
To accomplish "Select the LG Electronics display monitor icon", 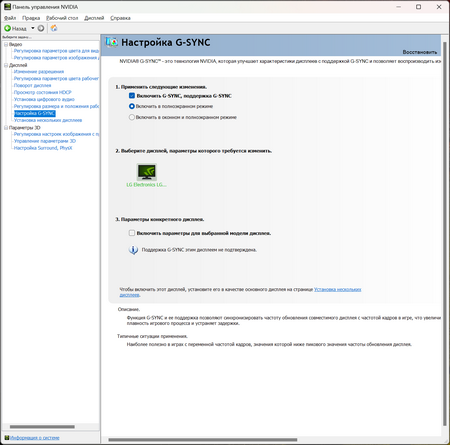I will (x=147, y=172).
